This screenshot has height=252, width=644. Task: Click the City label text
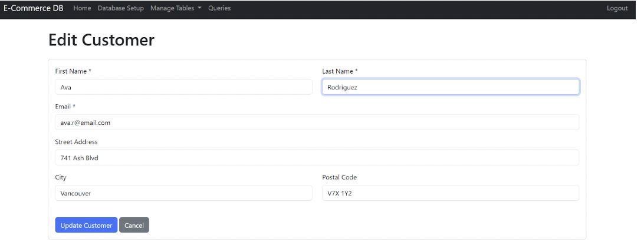pos(61,177)
